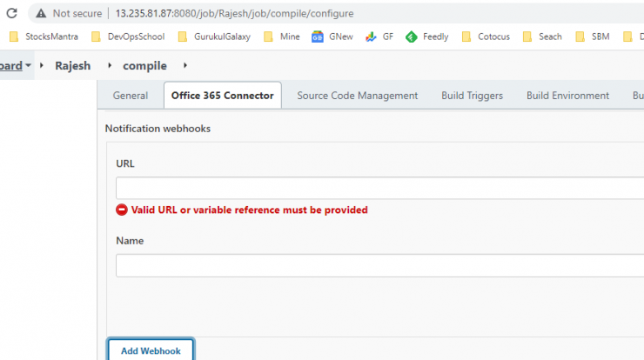This screenshot has height=360, width=644.
Task: Click the Add Webhook button
Action: [151, 350]
